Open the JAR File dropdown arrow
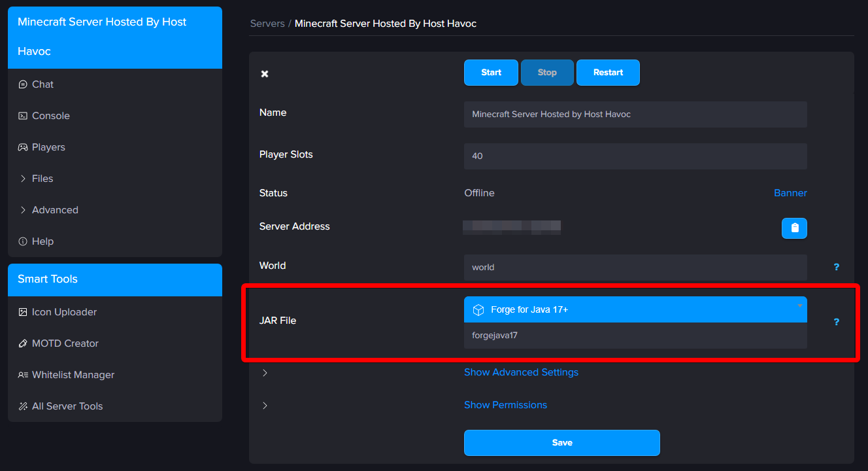868x471 pixels. coord(799,305)
